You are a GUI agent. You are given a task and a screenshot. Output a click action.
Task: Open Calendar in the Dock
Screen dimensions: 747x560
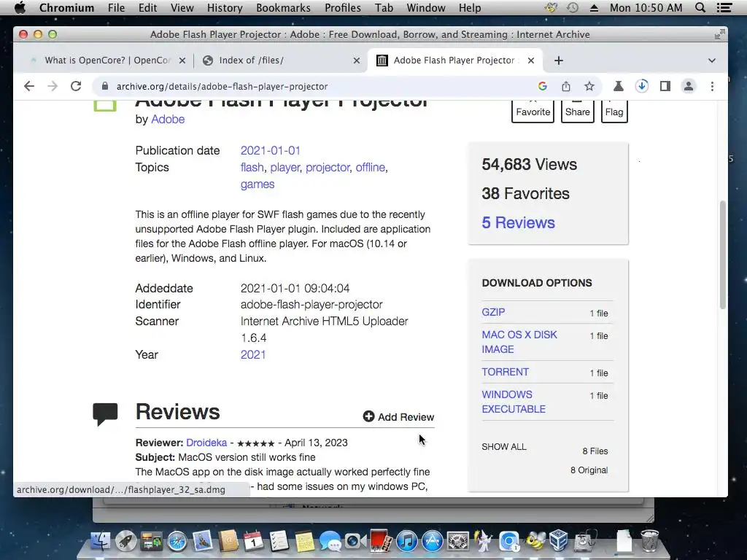[253, 541]
